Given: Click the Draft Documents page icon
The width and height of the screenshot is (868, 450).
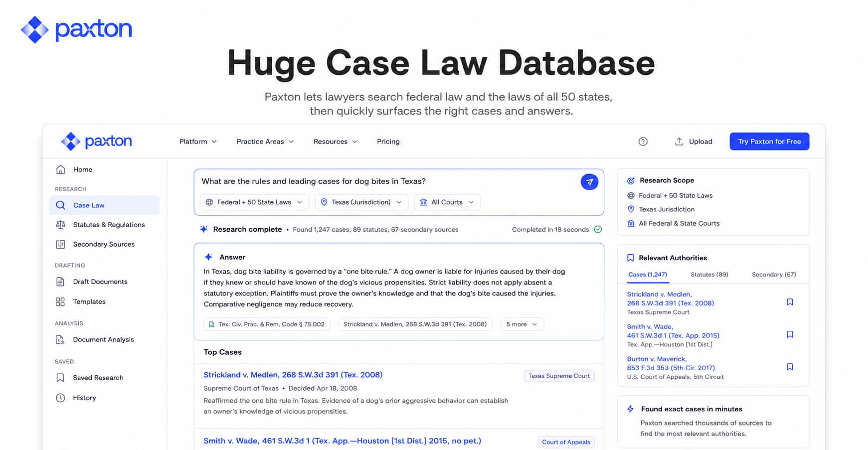Looking at the screenshot, I should (x=60, y=282).
